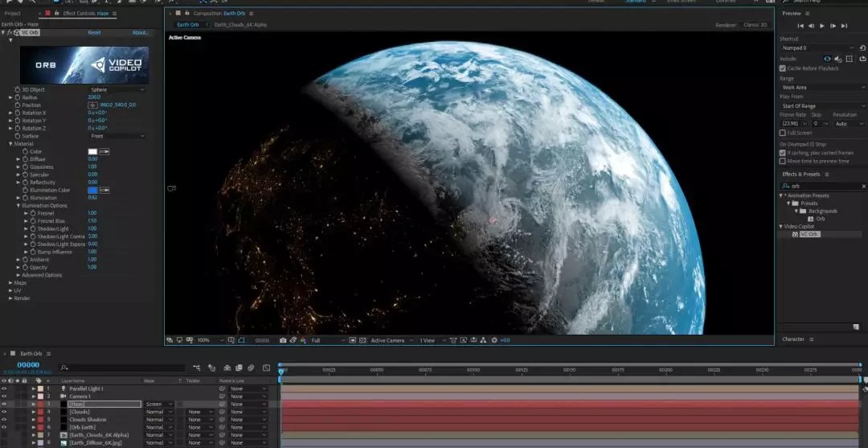Open the Skip frames dropdown
868x448 pixels.
[820, 124]
